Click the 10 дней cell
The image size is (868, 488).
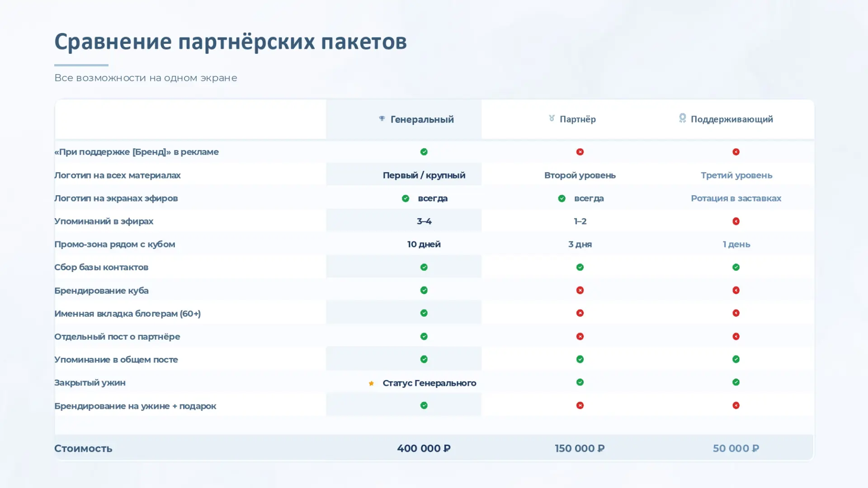click(x=424, y=244)
